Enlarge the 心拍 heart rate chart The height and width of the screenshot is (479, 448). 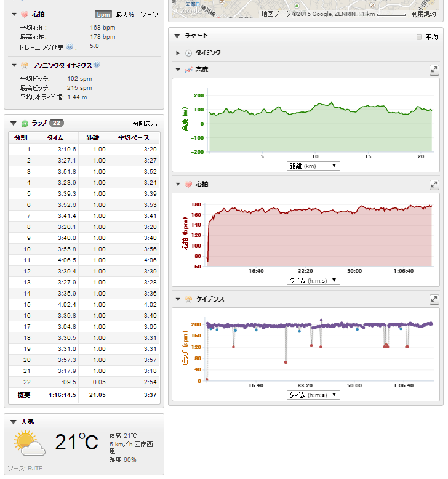tap(434, 185)
